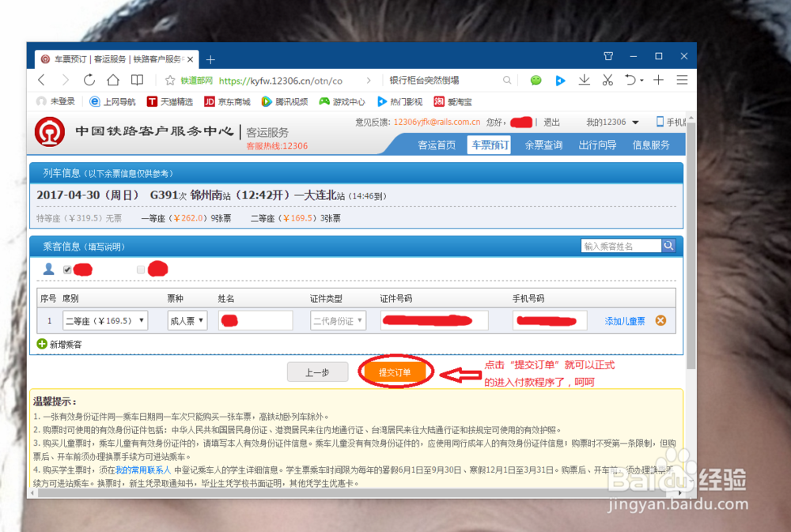The image size is (791, 532).
Task: Switch to 客运首页 tab
Action: coord(437,145)
